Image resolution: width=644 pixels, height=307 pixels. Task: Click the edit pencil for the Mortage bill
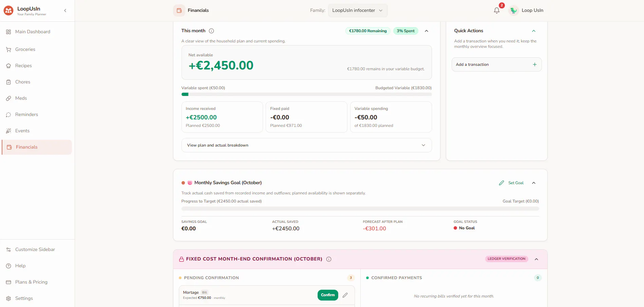tap(345, 295)
